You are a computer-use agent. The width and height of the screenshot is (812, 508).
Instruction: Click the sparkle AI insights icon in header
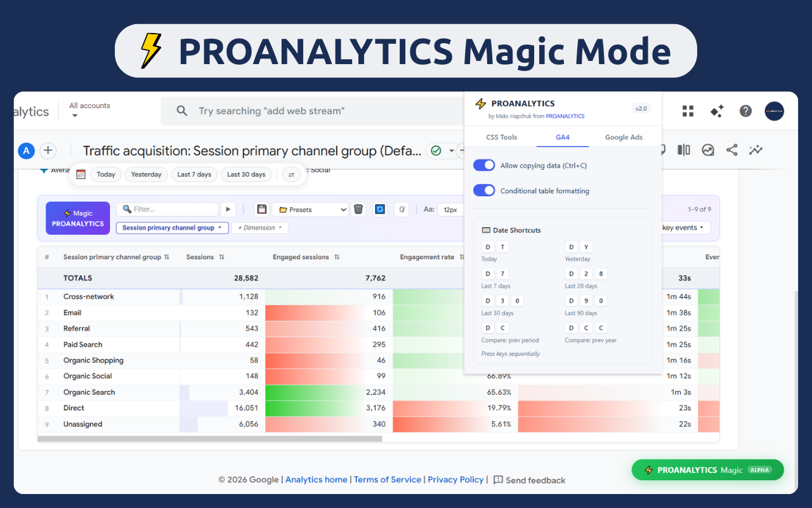point(717,111)
